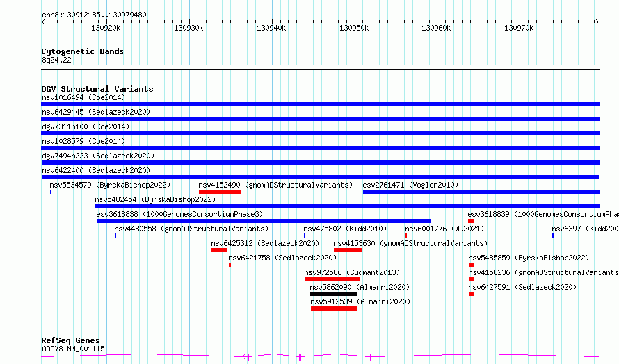619x364 pixels.
Task: Click the nsv1028579 (Coe2014) label
Action: tap(83, 141)
